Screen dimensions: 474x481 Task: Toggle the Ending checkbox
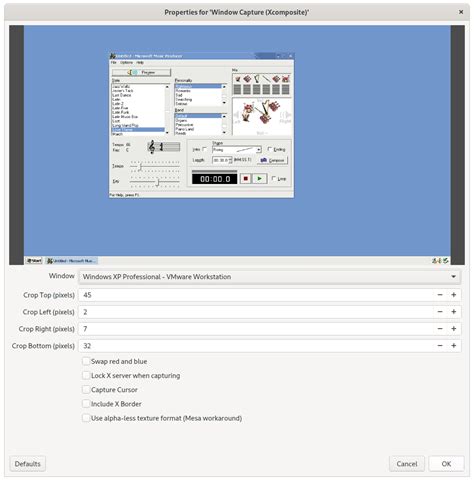coord(270,149)
